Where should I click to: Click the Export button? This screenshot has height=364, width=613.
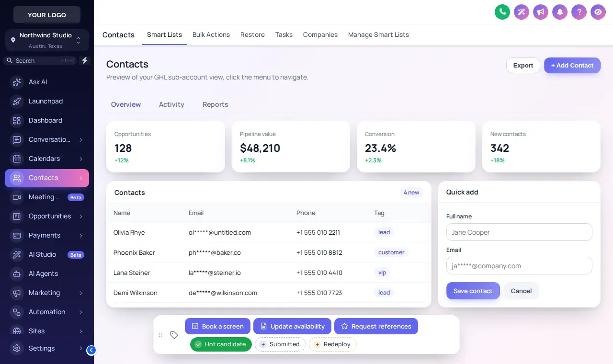[523, 65]
